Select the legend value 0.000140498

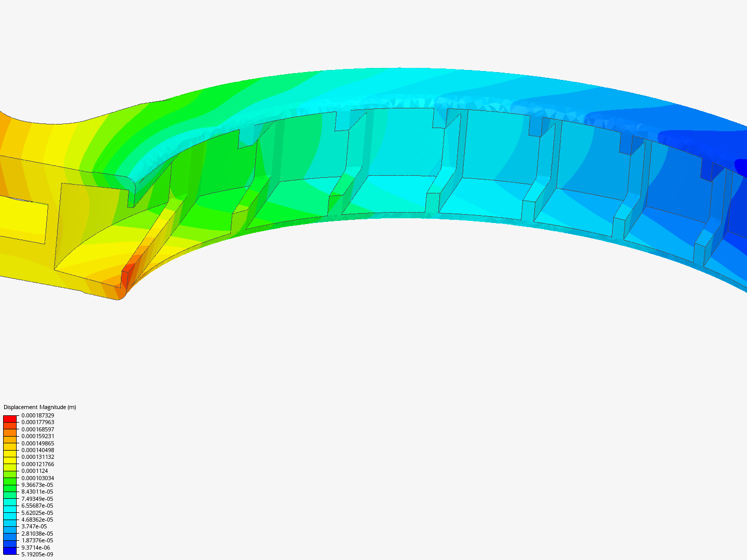pos(38,450)
